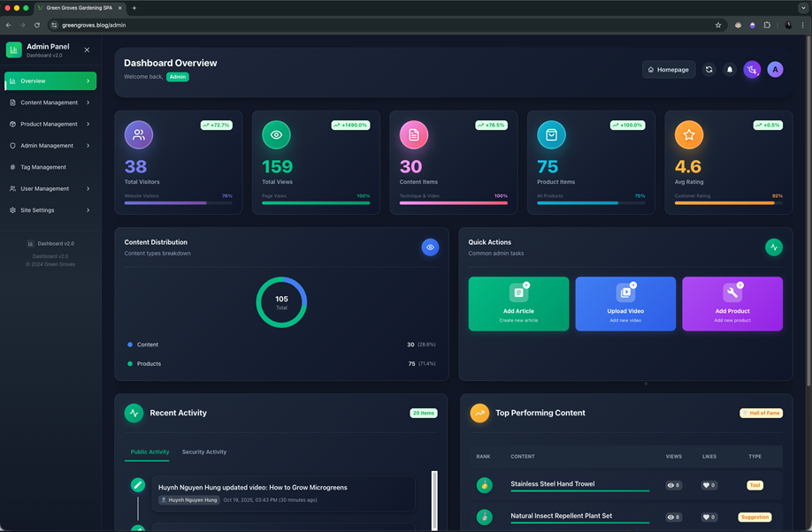Open Product Management in the sidebar

click(x=50, y=125)
